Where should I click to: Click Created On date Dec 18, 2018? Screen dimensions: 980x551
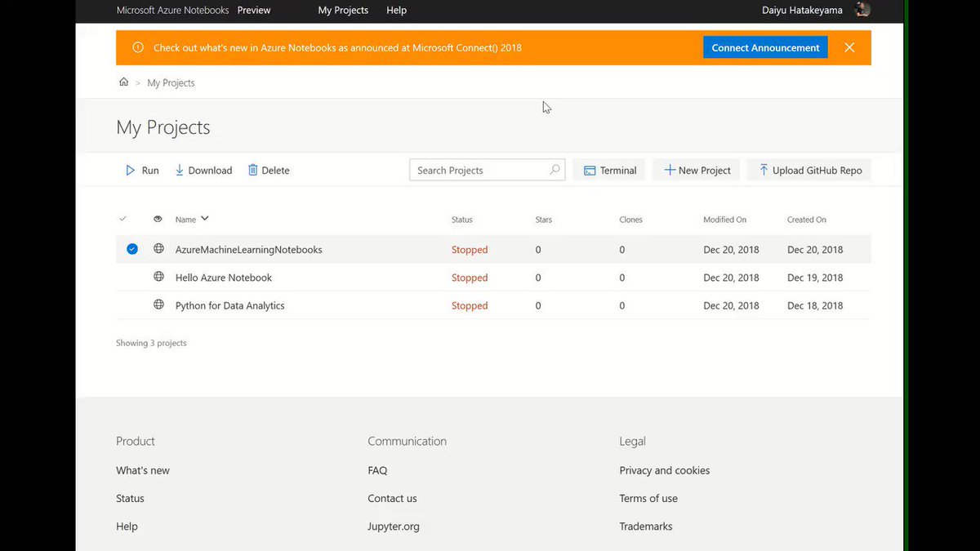coord(815,305)
